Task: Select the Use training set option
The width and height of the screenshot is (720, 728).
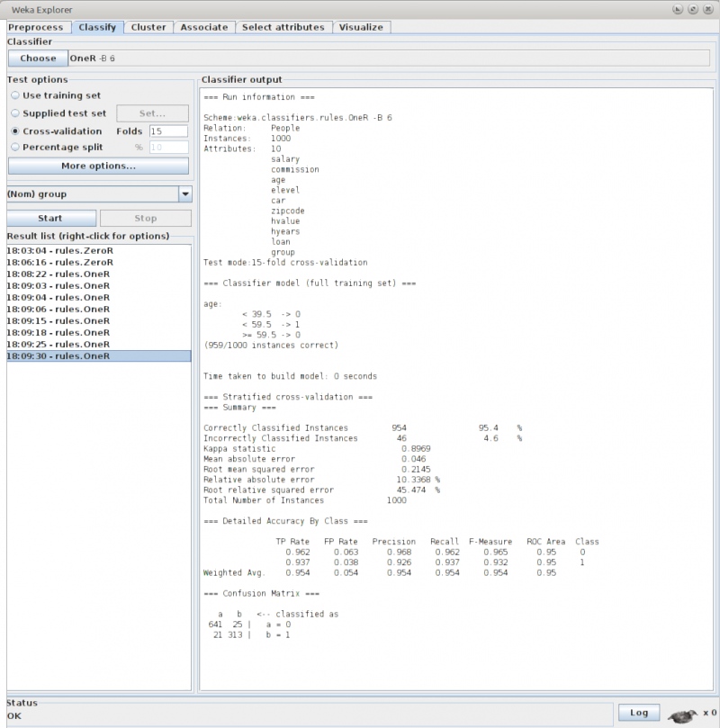Action: (56, 95)
